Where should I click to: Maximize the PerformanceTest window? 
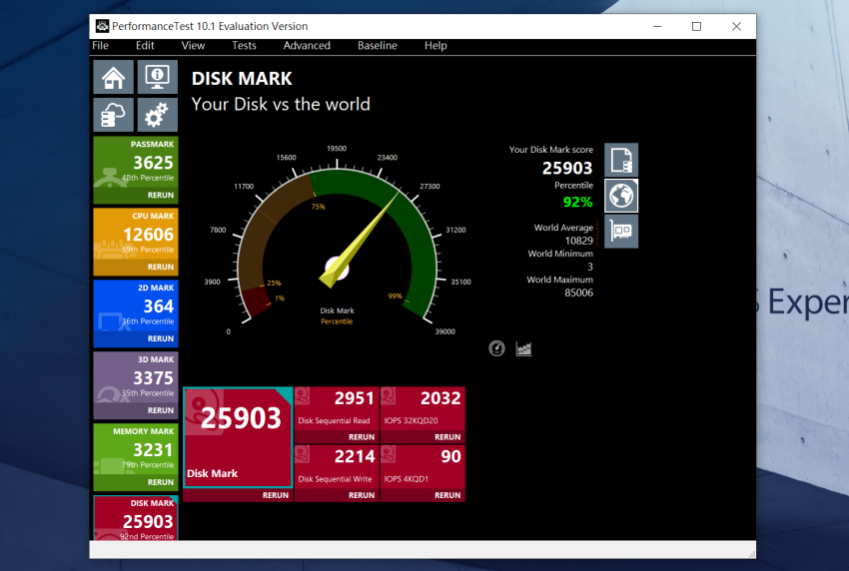point(697,26)
